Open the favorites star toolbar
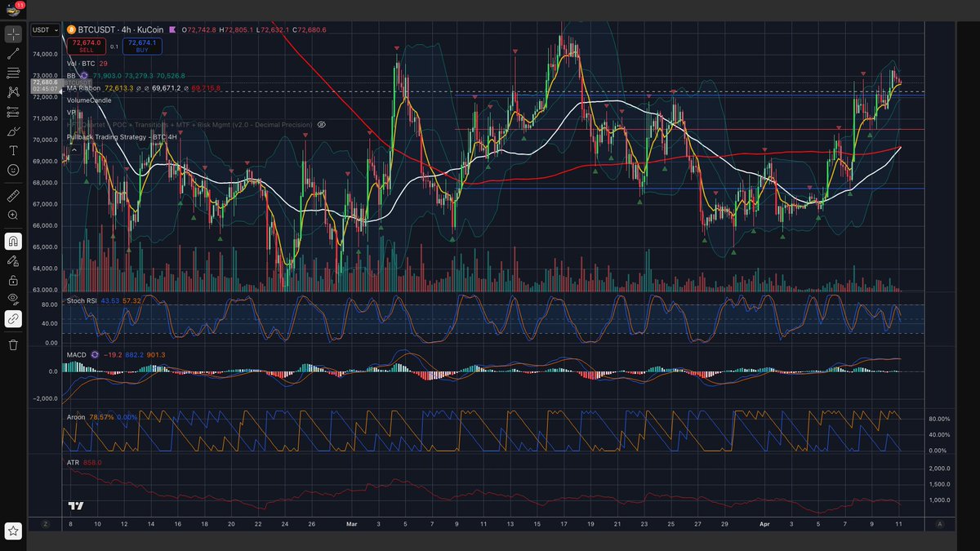Screen dimensions: 980x551 (13, 531)
